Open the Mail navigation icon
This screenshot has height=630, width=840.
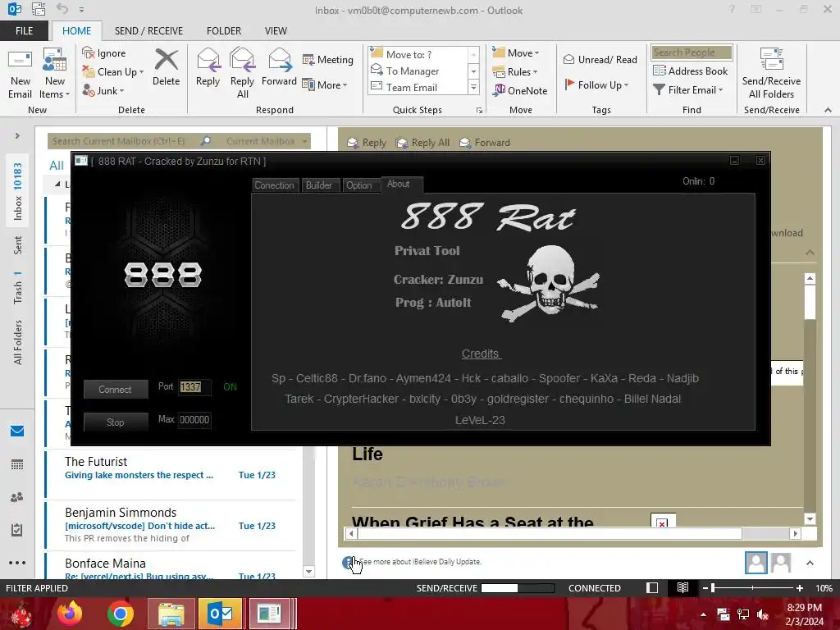tap(17, 431)
